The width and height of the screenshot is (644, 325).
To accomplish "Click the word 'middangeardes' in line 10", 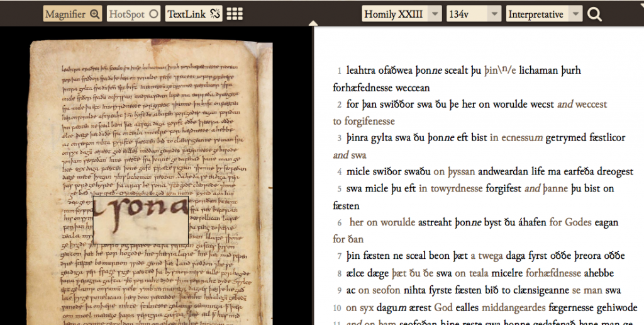I will [x=513, y=307].
